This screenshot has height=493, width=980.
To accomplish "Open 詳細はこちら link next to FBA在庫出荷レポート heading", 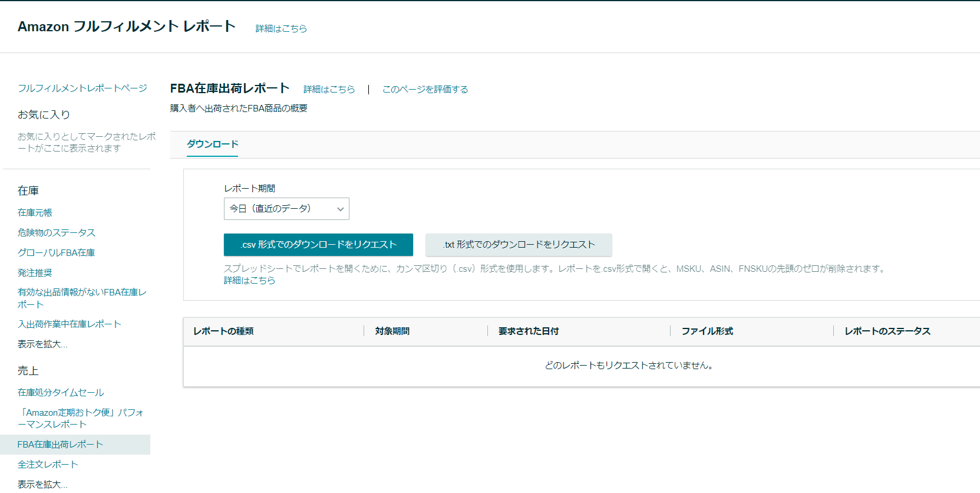I will pyautogui.click(x=329, y=89).
